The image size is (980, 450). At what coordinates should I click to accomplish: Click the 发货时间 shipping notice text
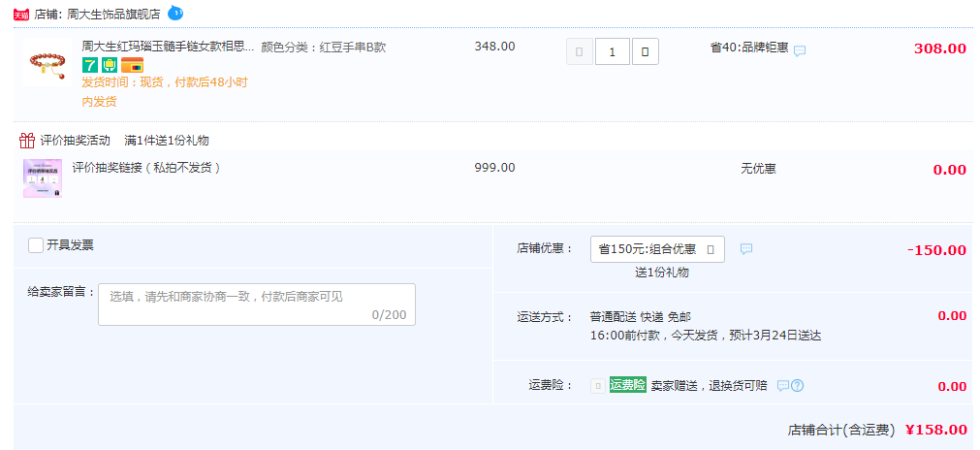pos(165,92)
